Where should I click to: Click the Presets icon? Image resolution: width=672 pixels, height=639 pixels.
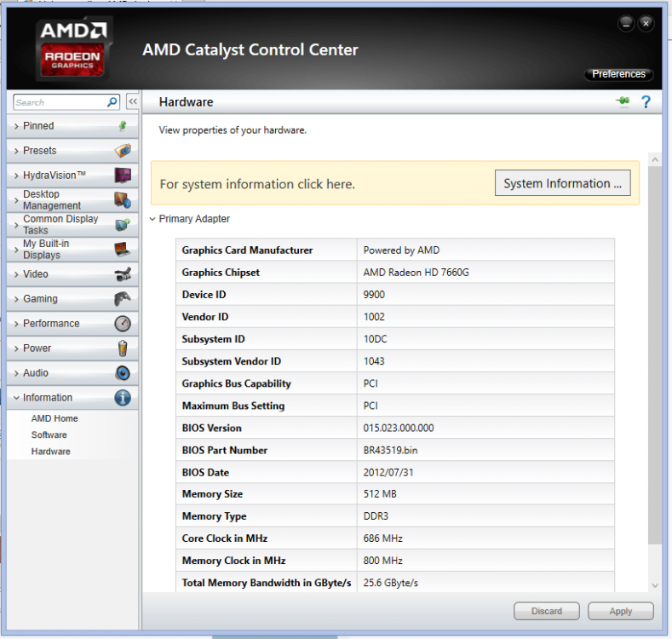(x=123, y=151)
